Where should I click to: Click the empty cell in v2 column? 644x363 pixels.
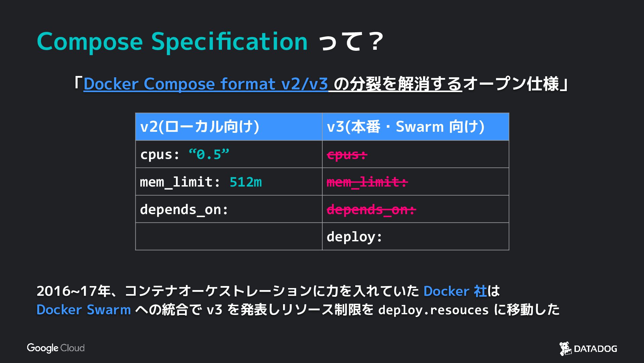(x=229, y=237)
